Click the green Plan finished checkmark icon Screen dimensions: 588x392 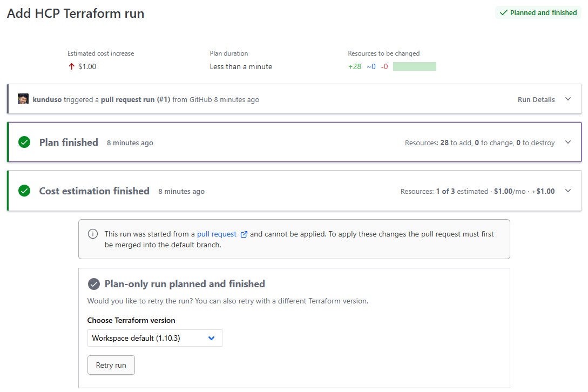tap(24, 143)
